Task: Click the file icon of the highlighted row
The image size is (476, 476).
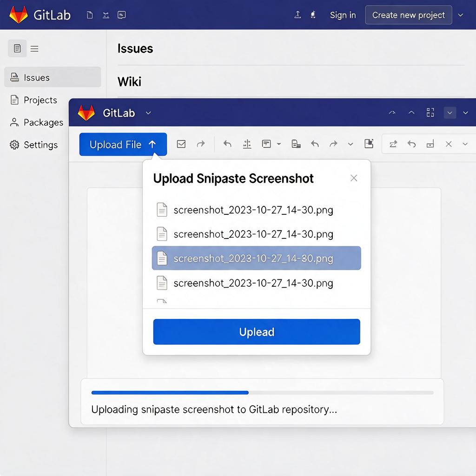Action: click(162, 258)
